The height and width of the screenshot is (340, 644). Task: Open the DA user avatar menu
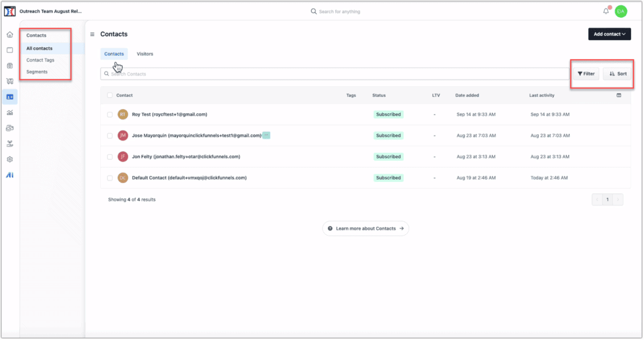[621, 11]
